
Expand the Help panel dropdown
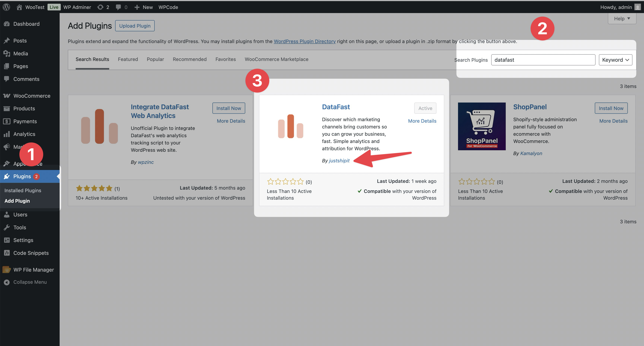622,18
